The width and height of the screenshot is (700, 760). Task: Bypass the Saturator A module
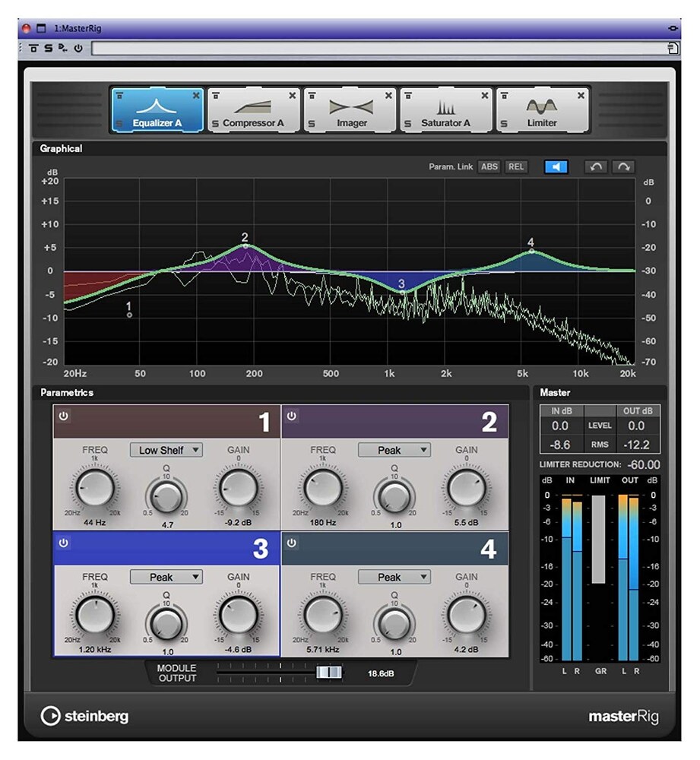point(408,96)
